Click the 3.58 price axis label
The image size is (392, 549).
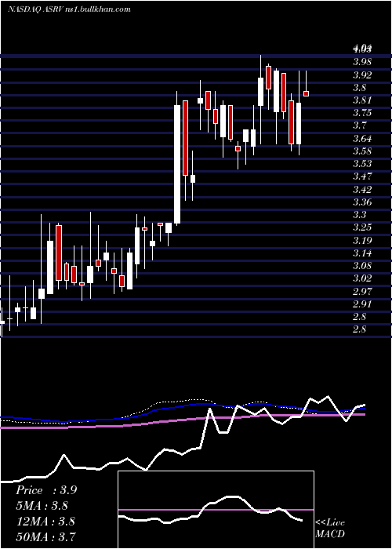(362, 151)
